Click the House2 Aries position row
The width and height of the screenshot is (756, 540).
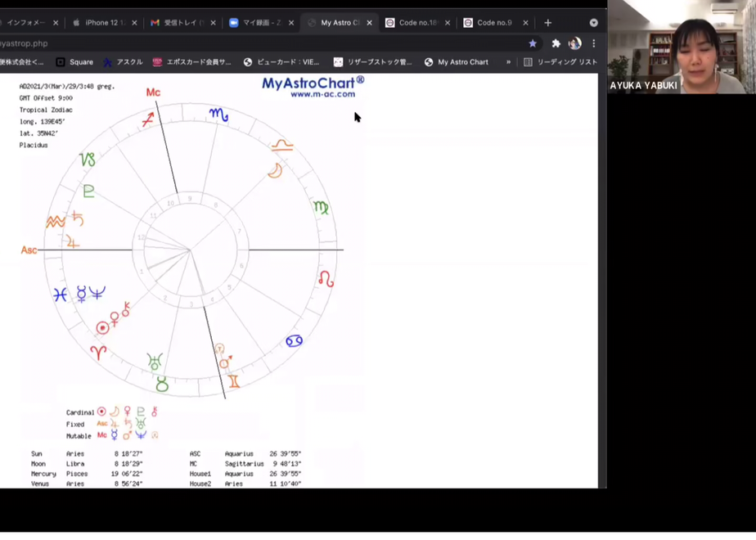click(245, 484)
